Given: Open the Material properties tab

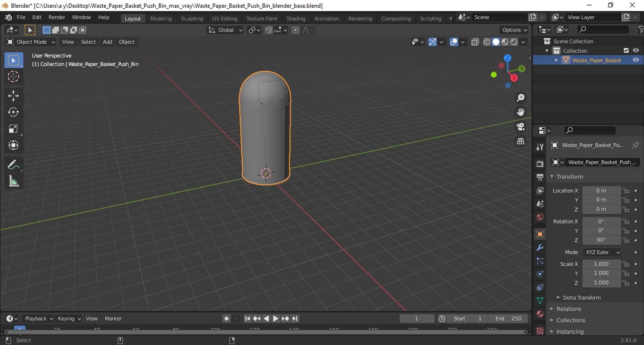Looking at the screenshot, I should pyautogui.click(x=540, y=314).
